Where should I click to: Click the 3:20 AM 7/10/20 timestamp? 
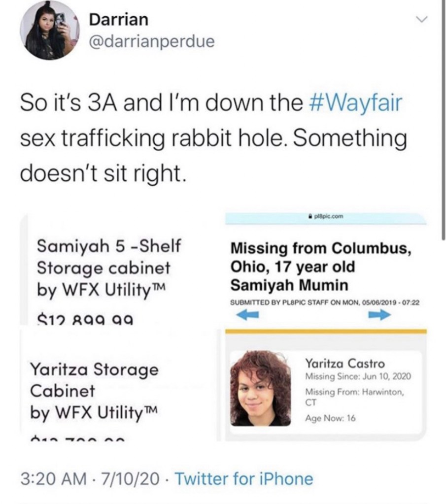90,478
